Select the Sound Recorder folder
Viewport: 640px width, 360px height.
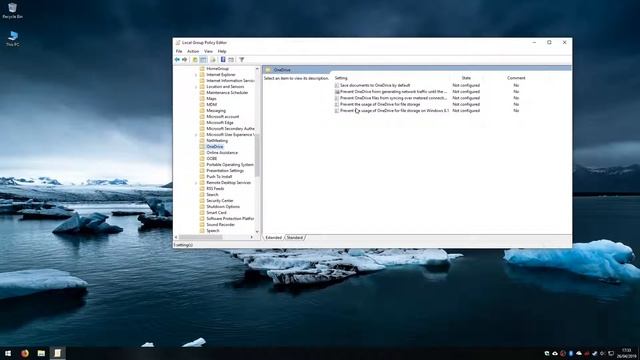[217, 224]
